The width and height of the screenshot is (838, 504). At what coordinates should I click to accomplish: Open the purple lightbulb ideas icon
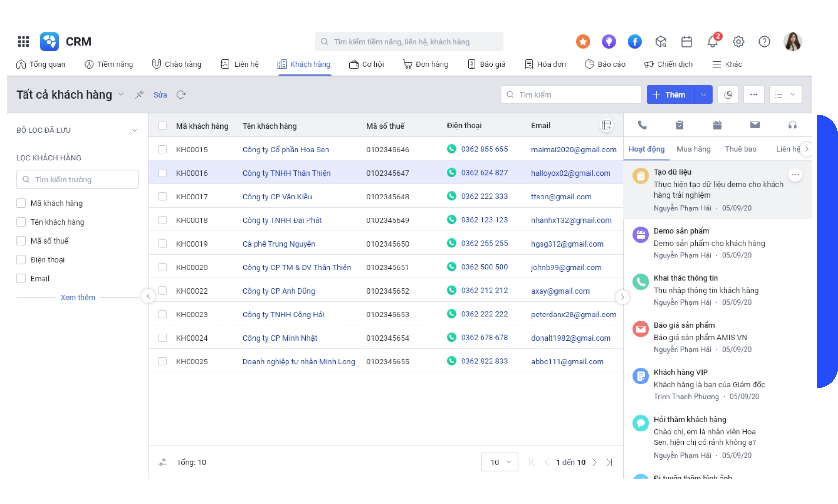[609, 42]
